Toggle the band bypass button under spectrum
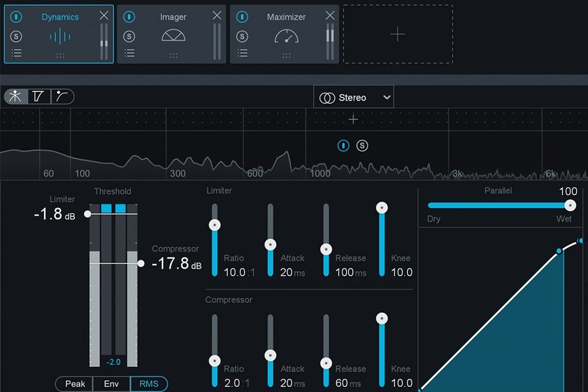 343,146
